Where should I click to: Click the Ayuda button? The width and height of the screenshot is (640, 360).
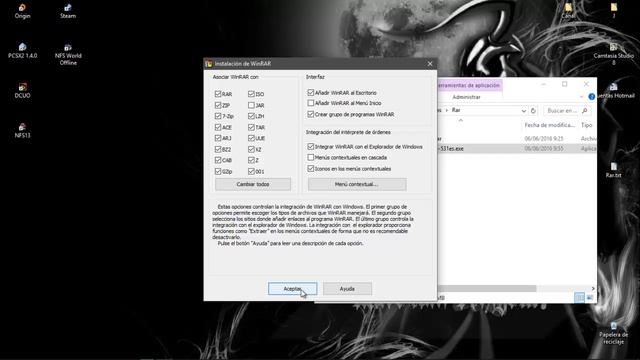pos(347,289)
